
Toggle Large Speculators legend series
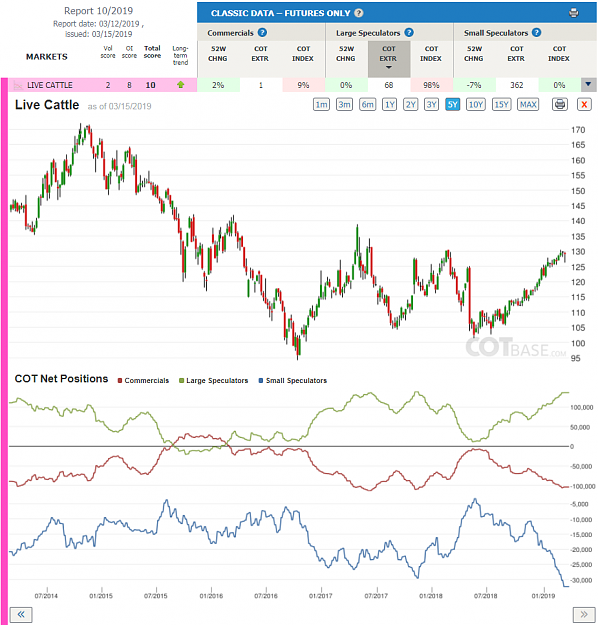pos(214,381)
